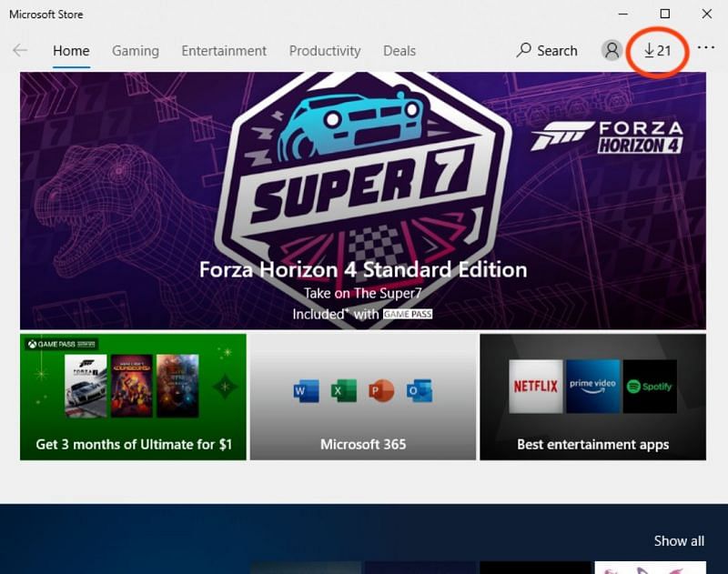Click the Word icon in Microsoft 365 tile
This screenshot has height=574, width=728.
click(307, 391)
